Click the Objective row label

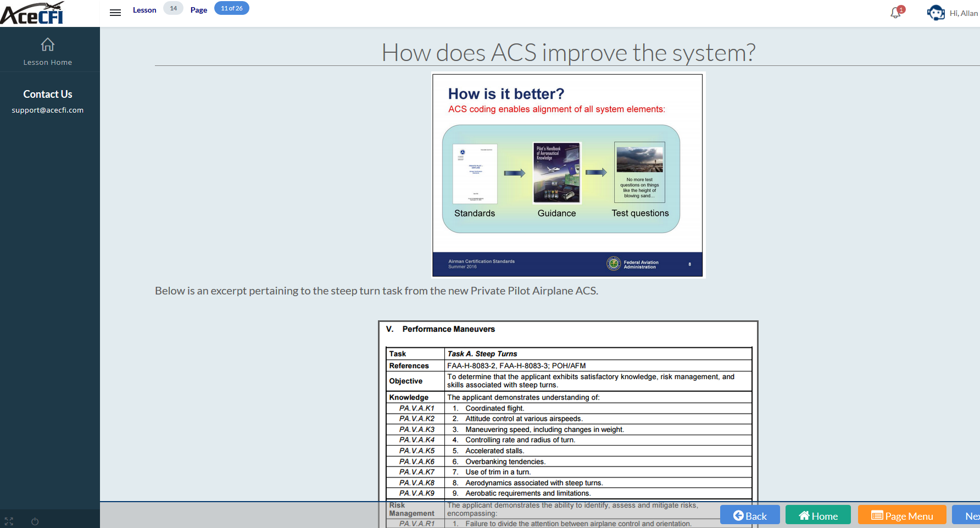pyautogui.click(x=406, y=381)
